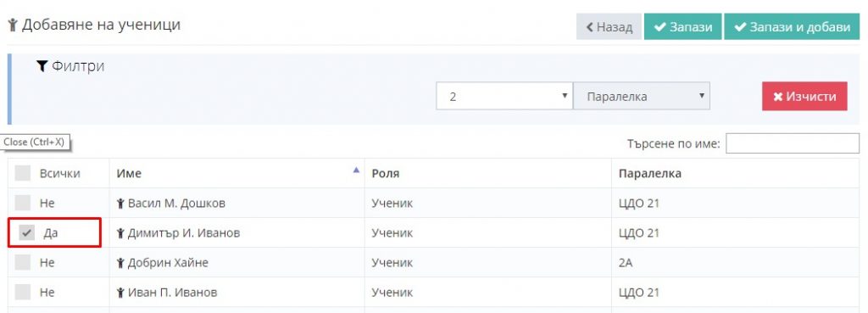Image resolution: width=868 pixels, height=313 pixels.
Task: Click the sort arrow in the Име column
Action: (x=357, y=170)
